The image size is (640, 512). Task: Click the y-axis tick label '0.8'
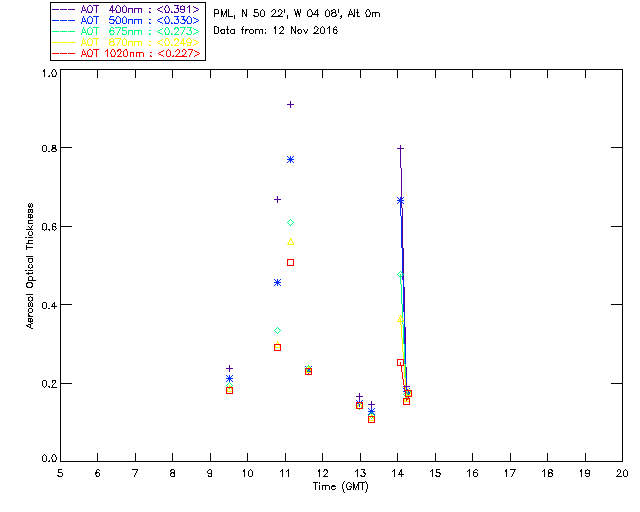49,148
